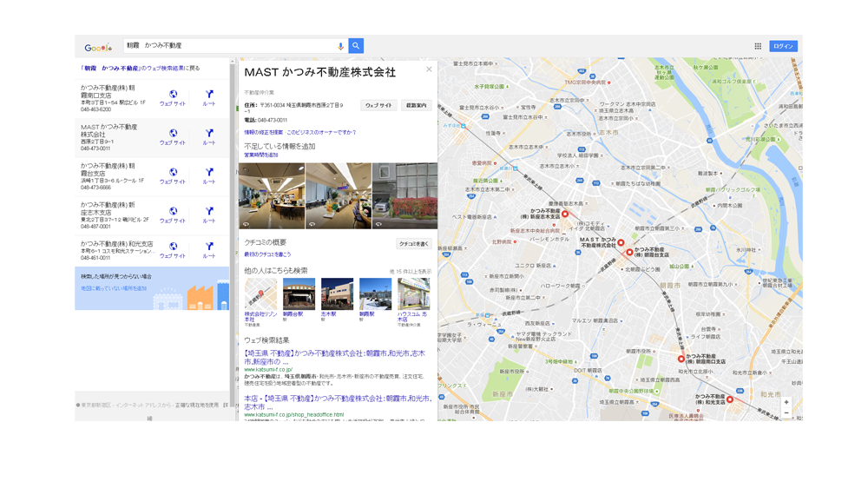Click in the search input field
The image size is (868, 488).
230,46
